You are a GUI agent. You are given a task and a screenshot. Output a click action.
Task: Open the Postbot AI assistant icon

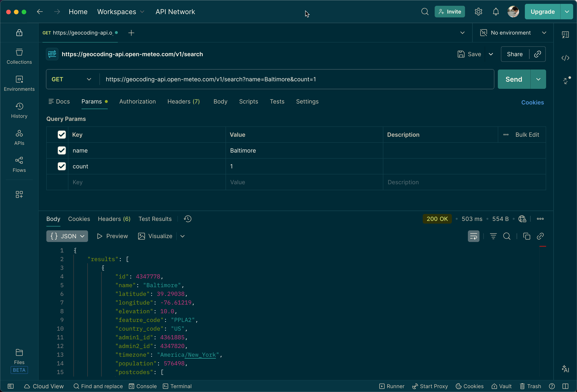[x=565, y=369]
